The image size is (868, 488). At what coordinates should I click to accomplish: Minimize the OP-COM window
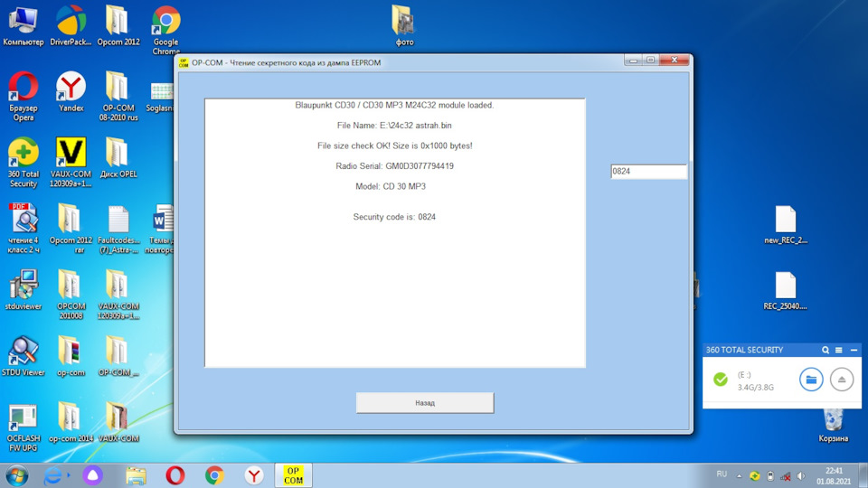point(633,61)
